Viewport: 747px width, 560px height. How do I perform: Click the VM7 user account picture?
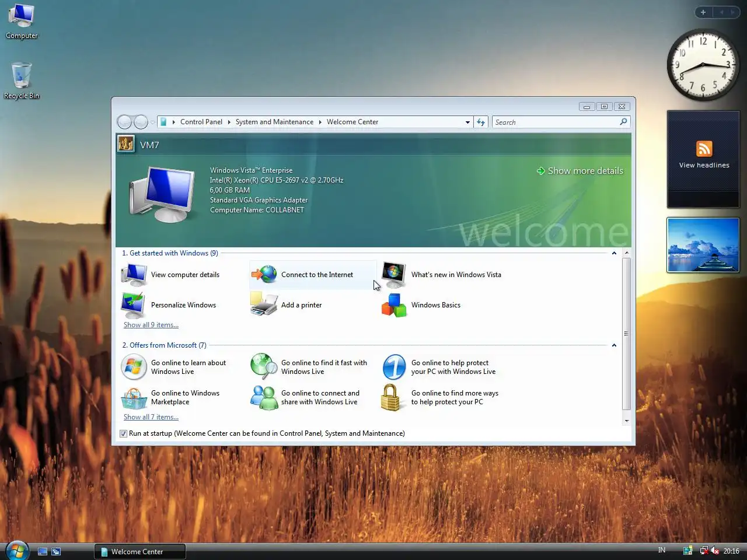(x=125, y=144)
